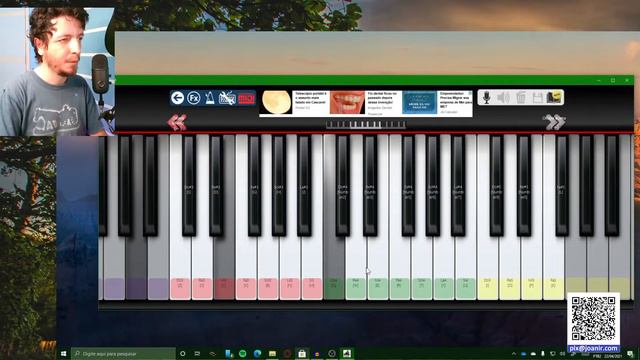Click the mini keyboard range indicator
Image resolution: width=640 pixels, height=360 pixels.
tap(366, 124)
